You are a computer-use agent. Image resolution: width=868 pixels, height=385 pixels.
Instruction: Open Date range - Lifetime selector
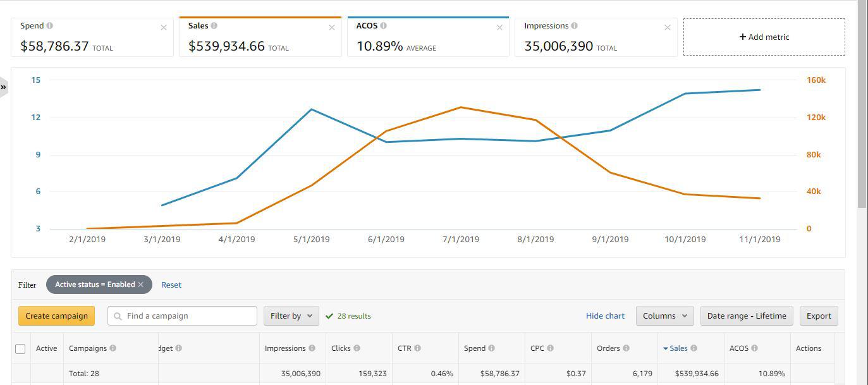(746, 315)
